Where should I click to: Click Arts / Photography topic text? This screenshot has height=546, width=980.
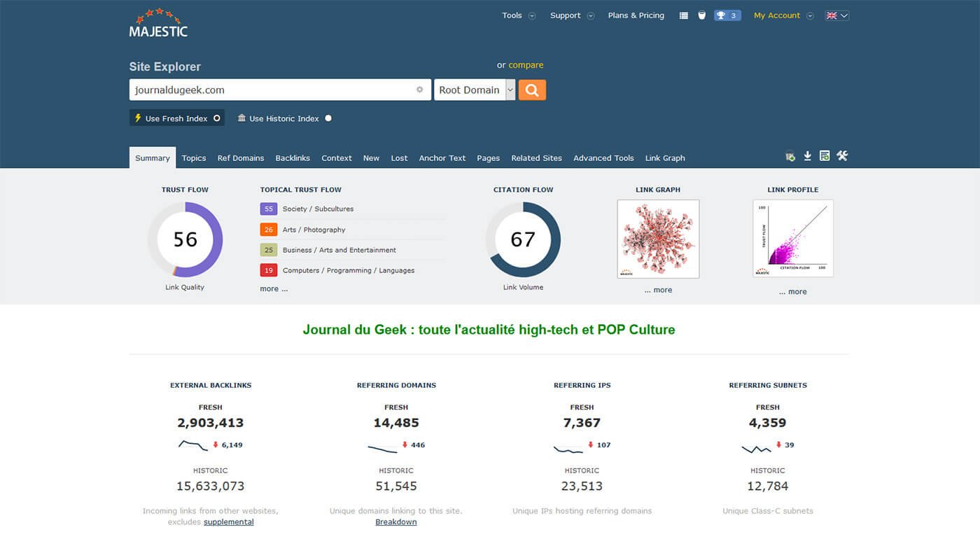(314, 230)
